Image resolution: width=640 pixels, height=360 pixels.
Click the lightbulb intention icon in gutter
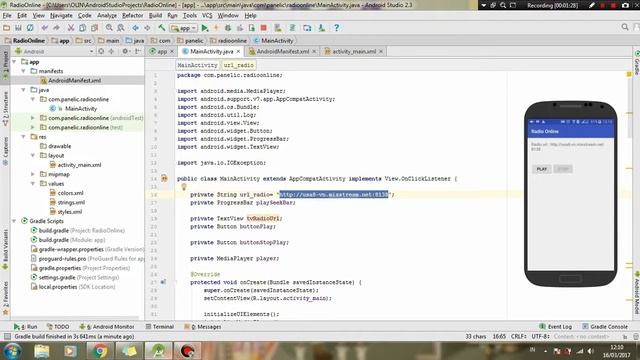(x=184, y=187)
